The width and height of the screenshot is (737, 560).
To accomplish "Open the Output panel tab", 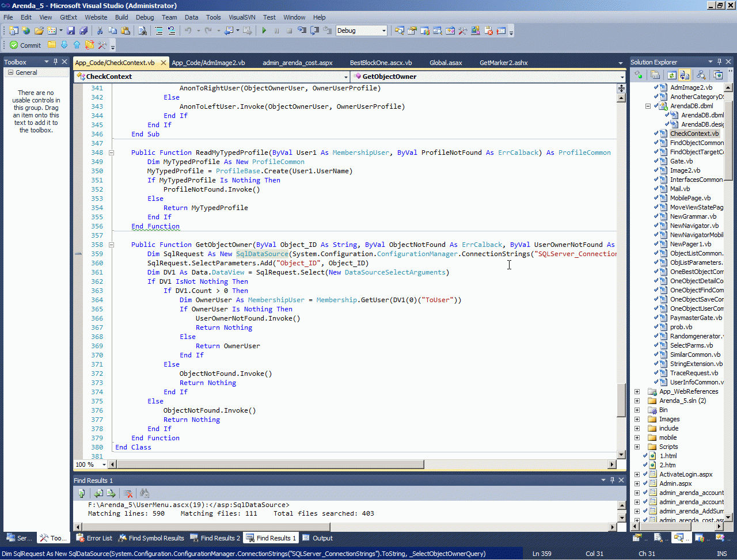I will coord(317,538).
